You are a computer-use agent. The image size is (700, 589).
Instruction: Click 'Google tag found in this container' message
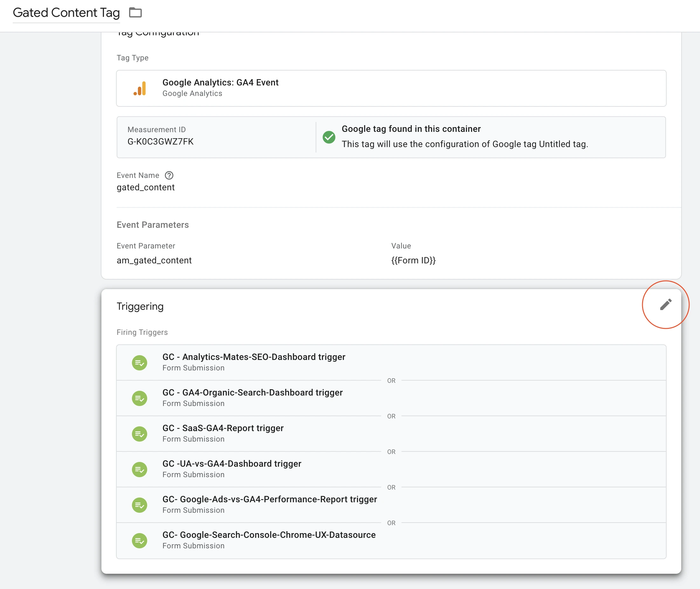[x=411, y=129]
